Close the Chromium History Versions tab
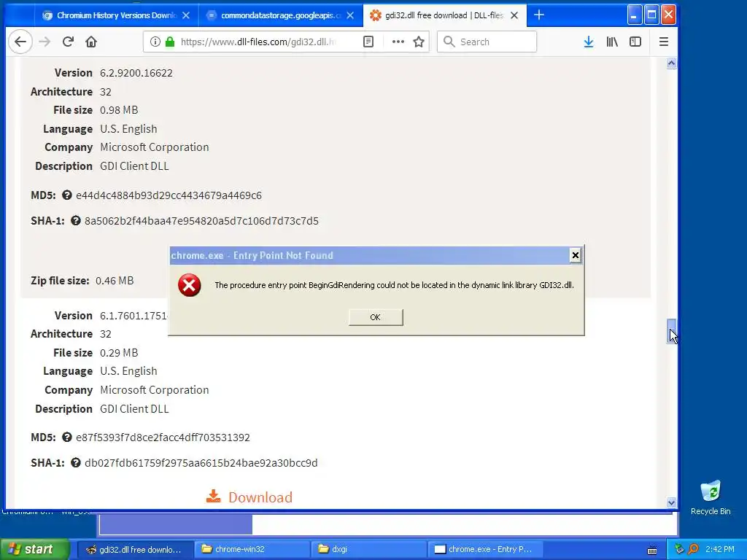The height and width of the screenshot is (560, 747). [186, 16]
